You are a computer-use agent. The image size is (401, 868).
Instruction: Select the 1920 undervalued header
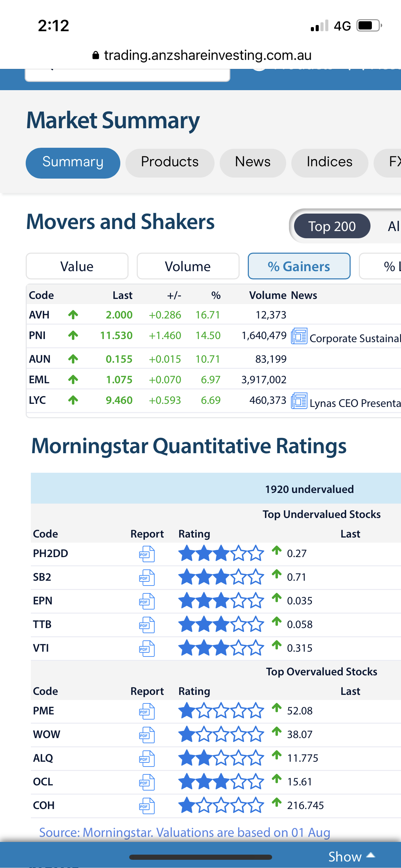tap(309, 489)
